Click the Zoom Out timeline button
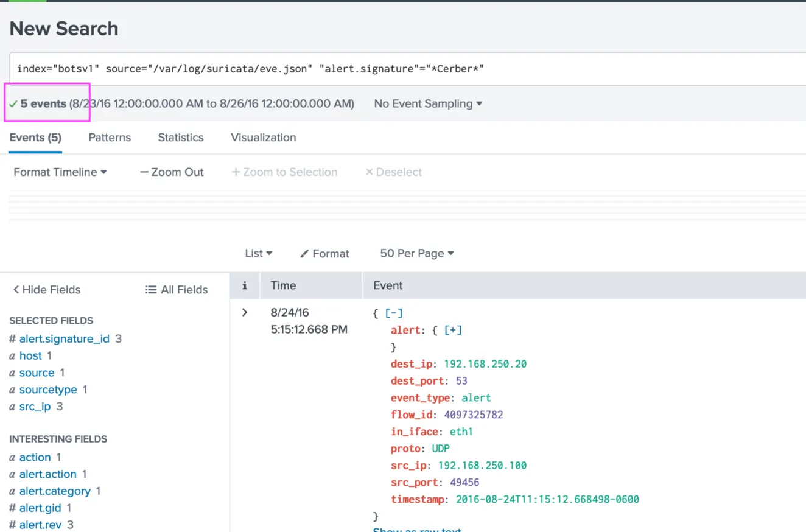 [172, 172]
